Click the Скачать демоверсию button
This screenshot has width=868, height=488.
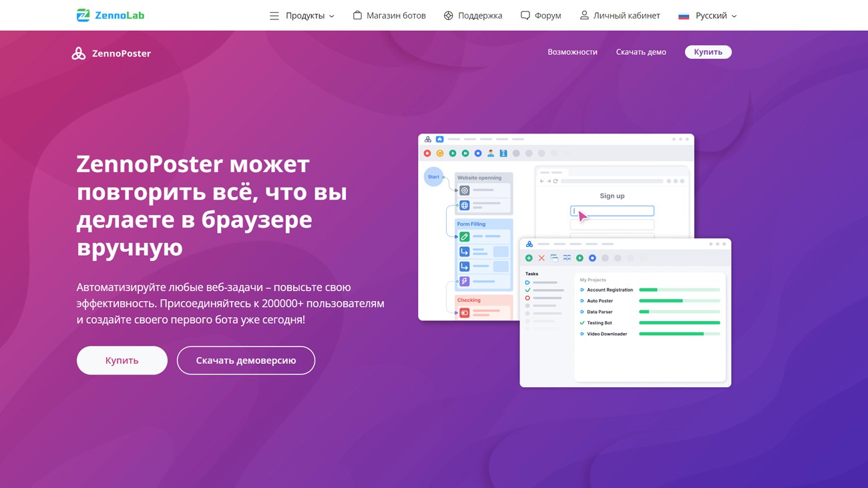(x=246, y=360)
